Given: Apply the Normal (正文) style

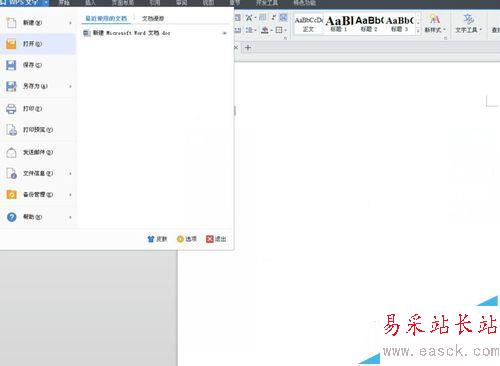Looking at the screenshot, I should tap(308, 24).
